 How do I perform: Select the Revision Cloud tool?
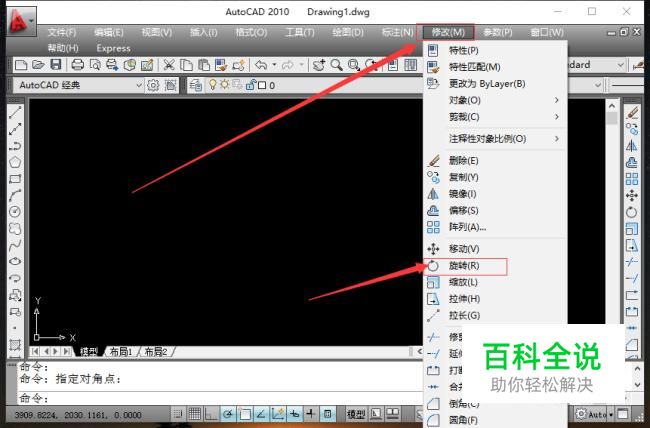[x=15, y=229]
